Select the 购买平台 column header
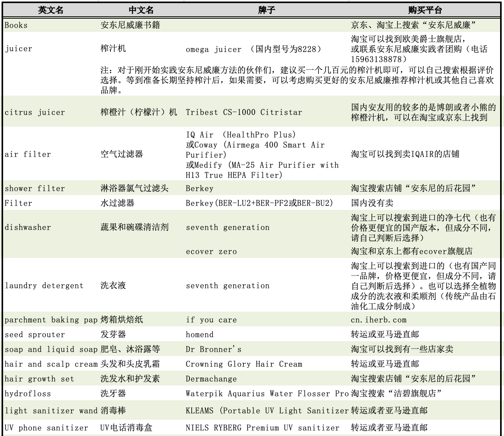 click(x=425, y=10)
